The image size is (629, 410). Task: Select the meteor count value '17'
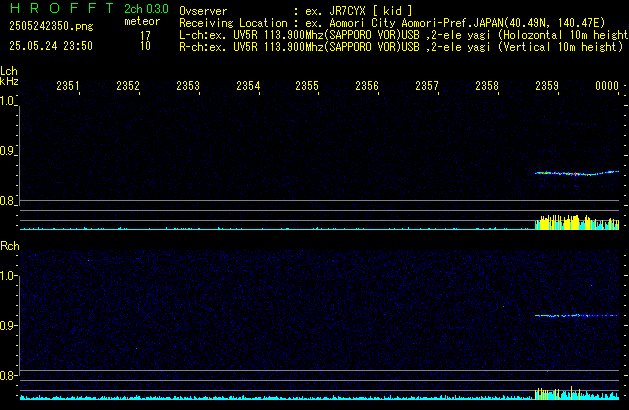145,35
